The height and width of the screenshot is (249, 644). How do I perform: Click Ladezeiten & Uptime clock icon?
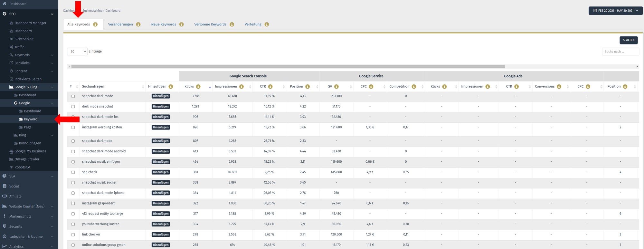[x=5, y=236]
